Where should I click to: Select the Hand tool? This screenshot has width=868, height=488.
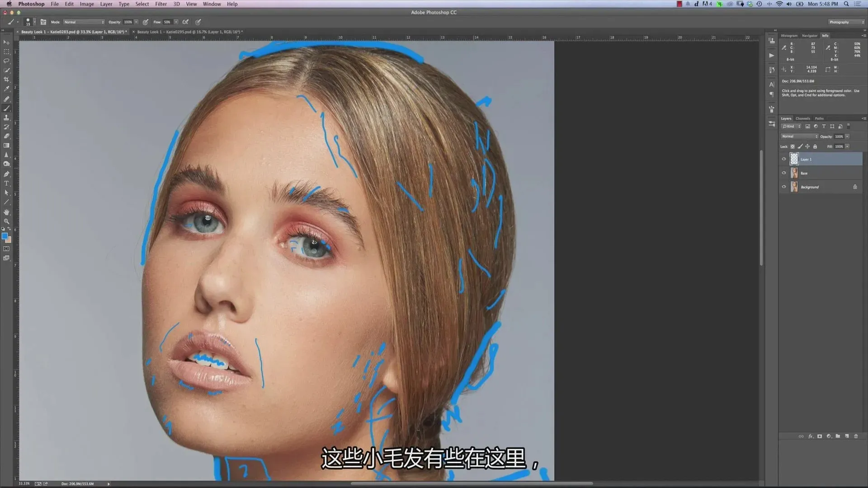(6, 212)
